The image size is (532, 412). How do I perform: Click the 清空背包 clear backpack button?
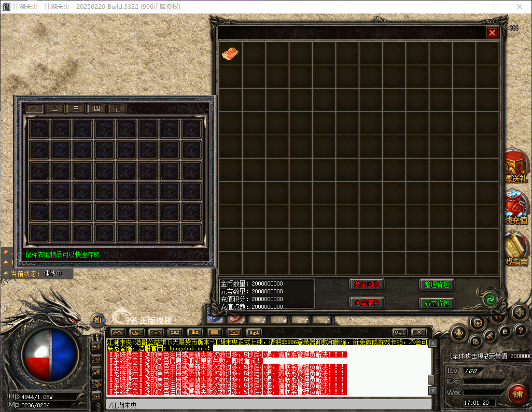tap(437, 303)
